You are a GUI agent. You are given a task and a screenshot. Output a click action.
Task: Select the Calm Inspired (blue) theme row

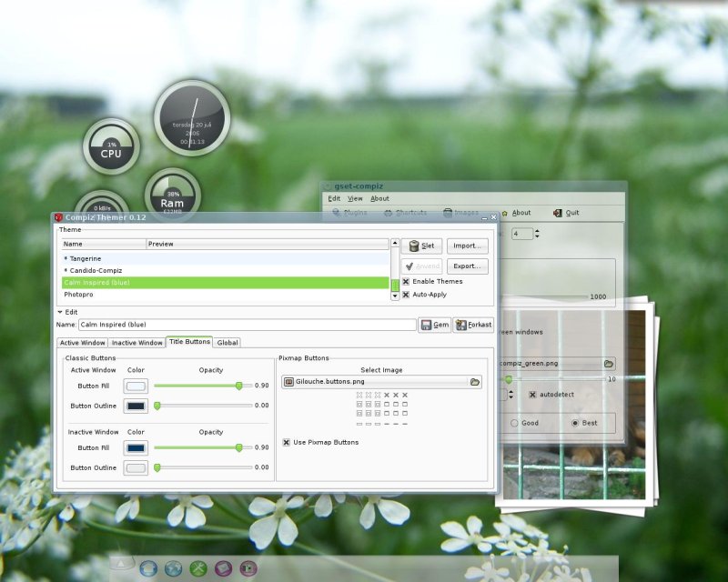coord(226,283)
